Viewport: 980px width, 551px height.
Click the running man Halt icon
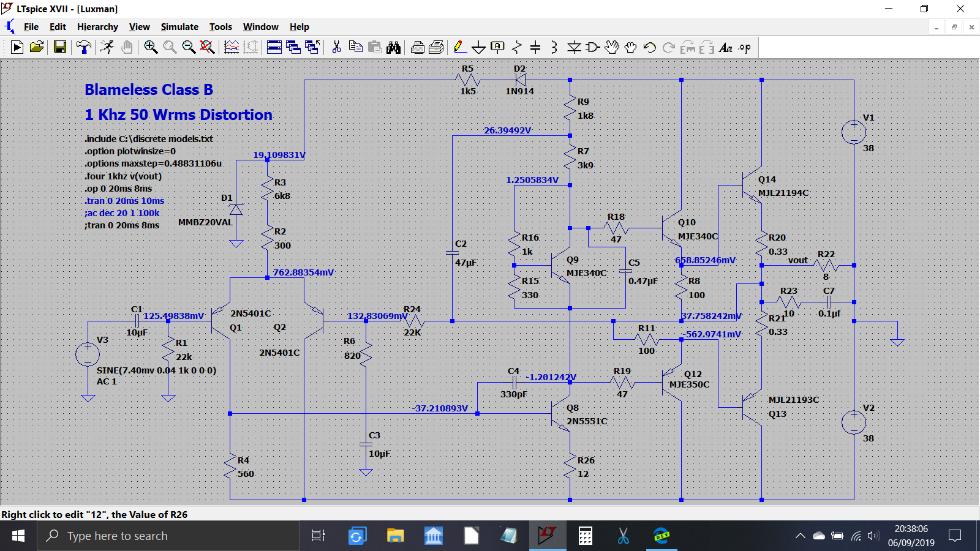click(x=107, y=47)
